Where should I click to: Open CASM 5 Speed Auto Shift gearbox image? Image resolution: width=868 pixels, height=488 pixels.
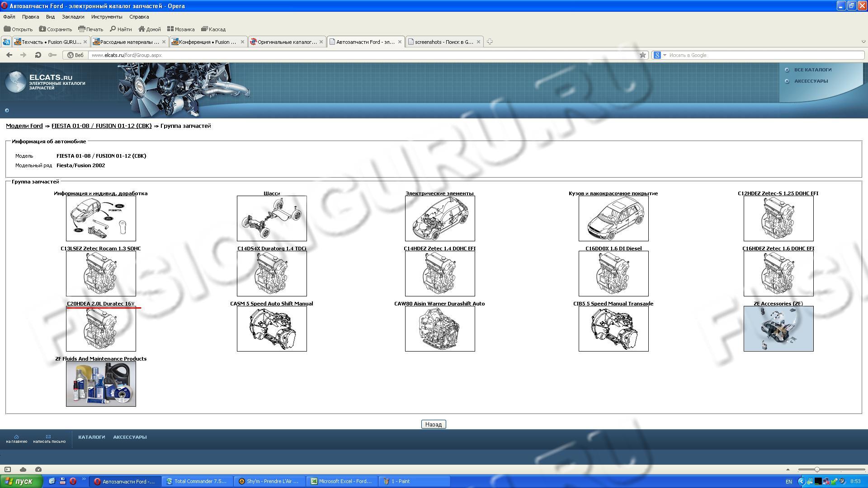pos(272,328)
